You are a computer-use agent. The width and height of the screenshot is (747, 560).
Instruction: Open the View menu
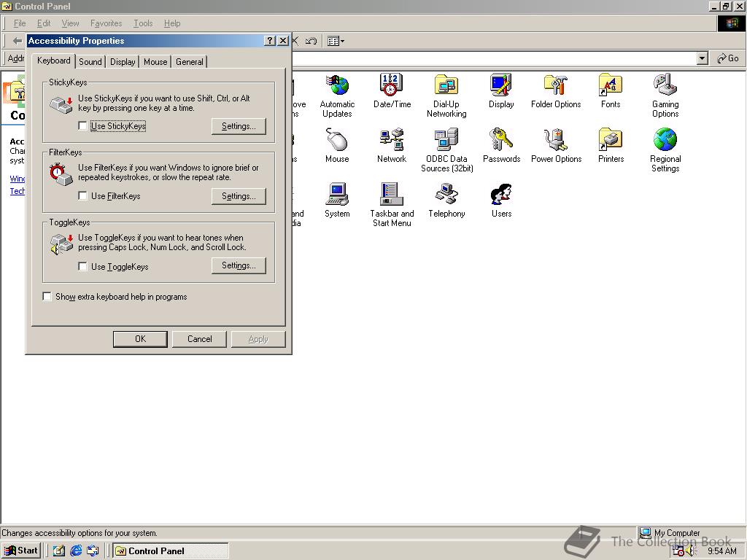coord(71,23)
